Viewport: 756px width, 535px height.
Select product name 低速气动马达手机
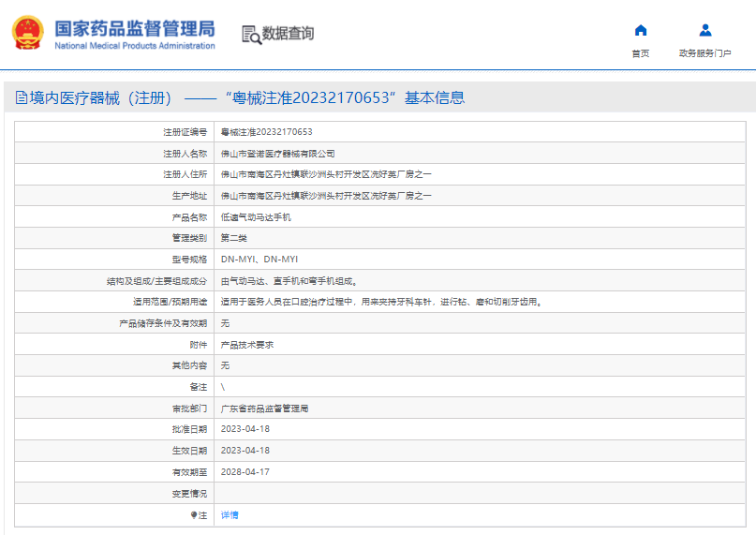pos(256,217)
